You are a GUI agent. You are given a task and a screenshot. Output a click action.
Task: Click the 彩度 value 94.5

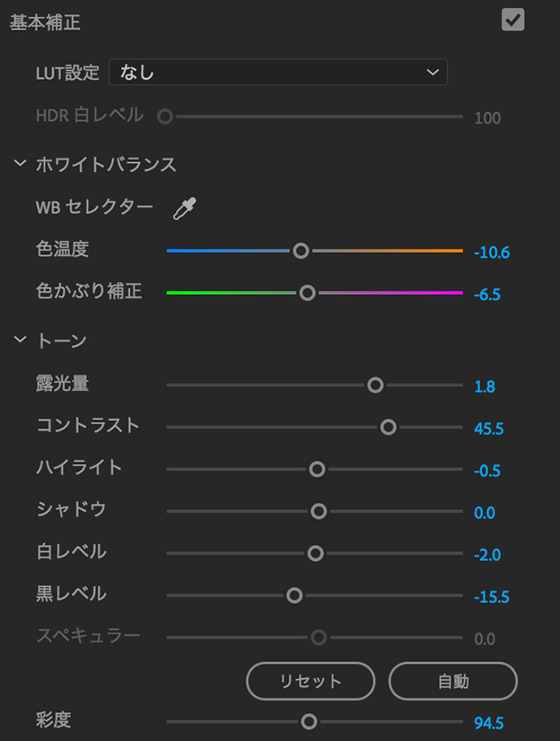coord(488,722)
